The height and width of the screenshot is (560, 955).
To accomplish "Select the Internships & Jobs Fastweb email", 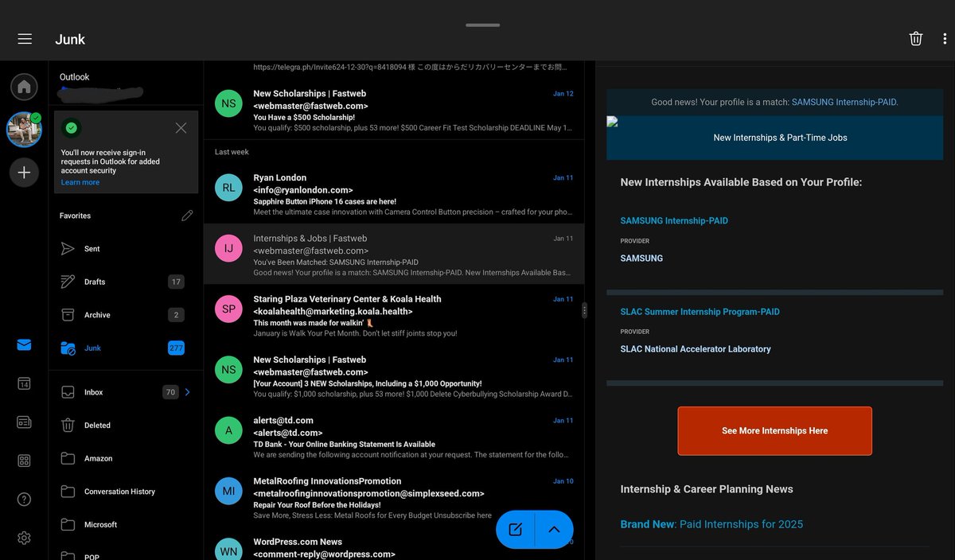I will pyautogui.click(x=394, y=254).
